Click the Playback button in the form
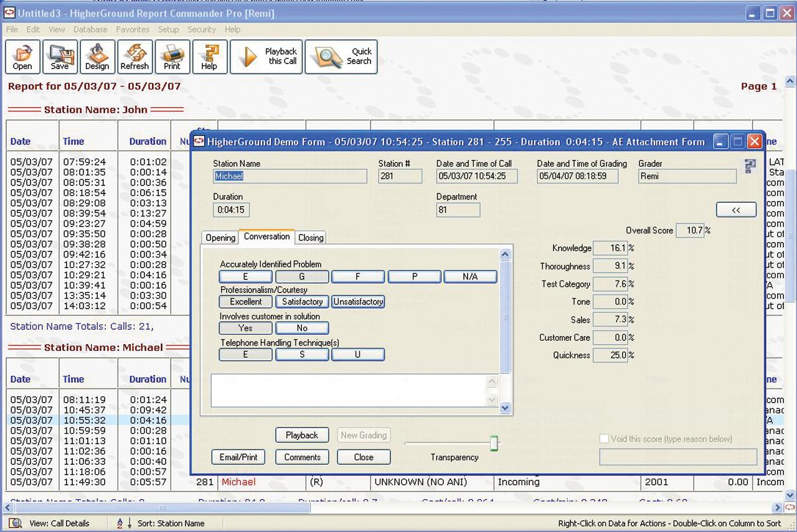 point(302,435)
